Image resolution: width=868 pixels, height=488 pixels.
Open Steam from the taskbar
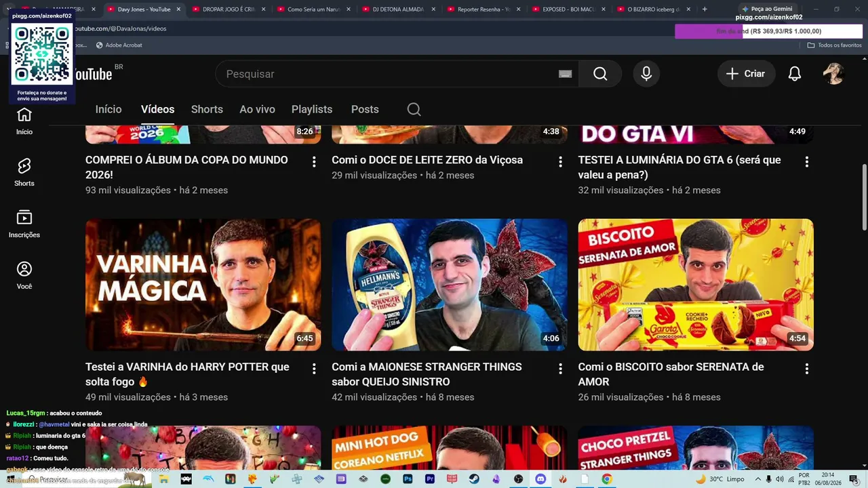pyautogui.click(x=474, y=479)
